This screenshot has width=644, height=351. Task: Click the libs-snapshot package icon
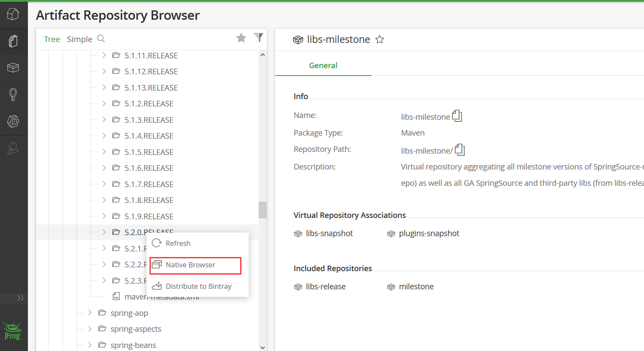(x=298, y=234)
